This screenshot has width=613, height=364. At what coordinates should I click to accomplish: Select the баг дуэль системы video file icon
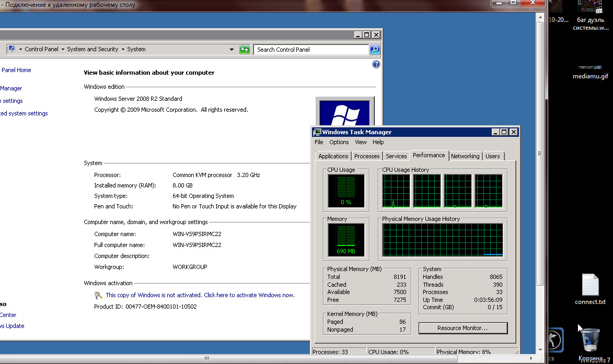pos(591,16)
